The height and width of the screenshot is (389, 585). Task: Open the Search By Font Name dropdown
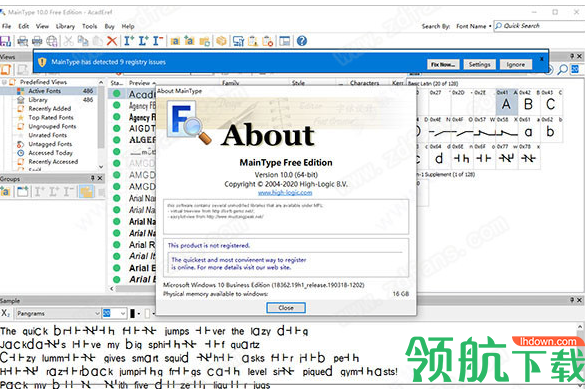[x=473, y=26]
